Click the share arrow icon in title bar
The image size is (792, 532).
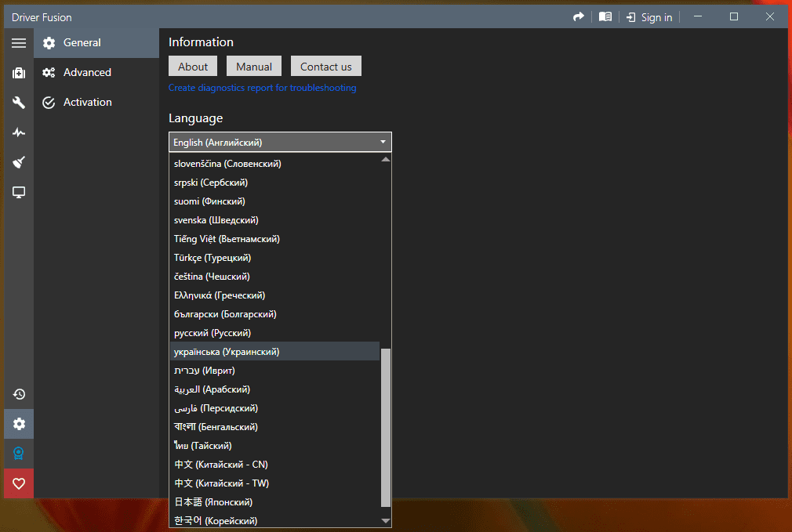coord(579,17)
